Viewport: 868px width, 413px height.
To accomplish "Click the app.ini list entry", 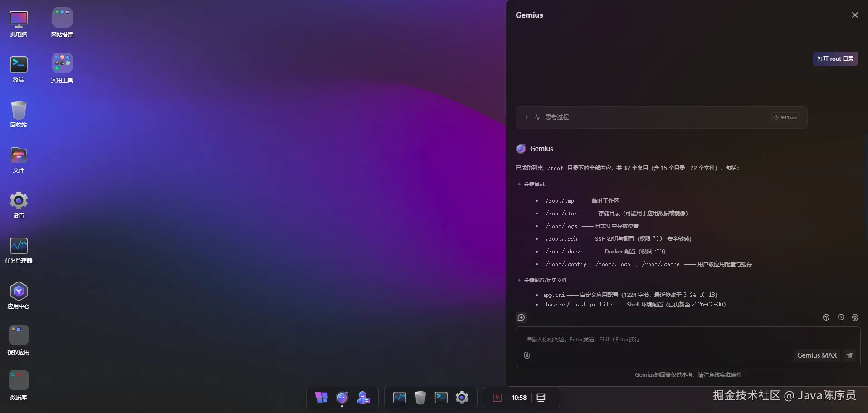I will 630,295.
